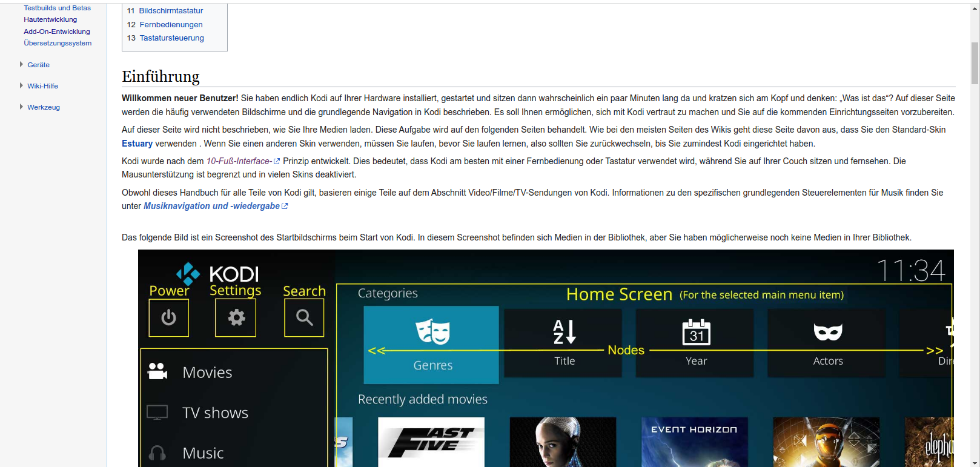Image resolution: width=980 pixels, height=467 pixels.
Task: Open the Event Horizon movie poster
Action: point(695,442)
